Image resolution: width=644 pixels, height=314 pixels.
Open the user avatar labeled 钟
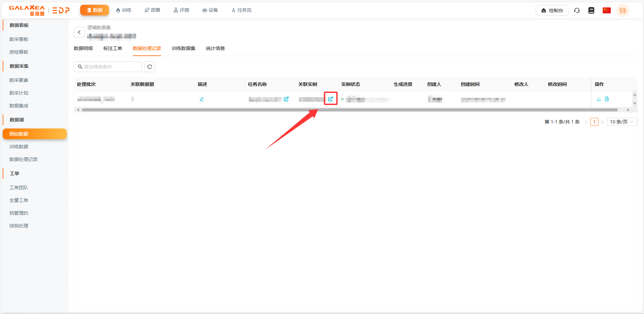(x=623, y=10)
